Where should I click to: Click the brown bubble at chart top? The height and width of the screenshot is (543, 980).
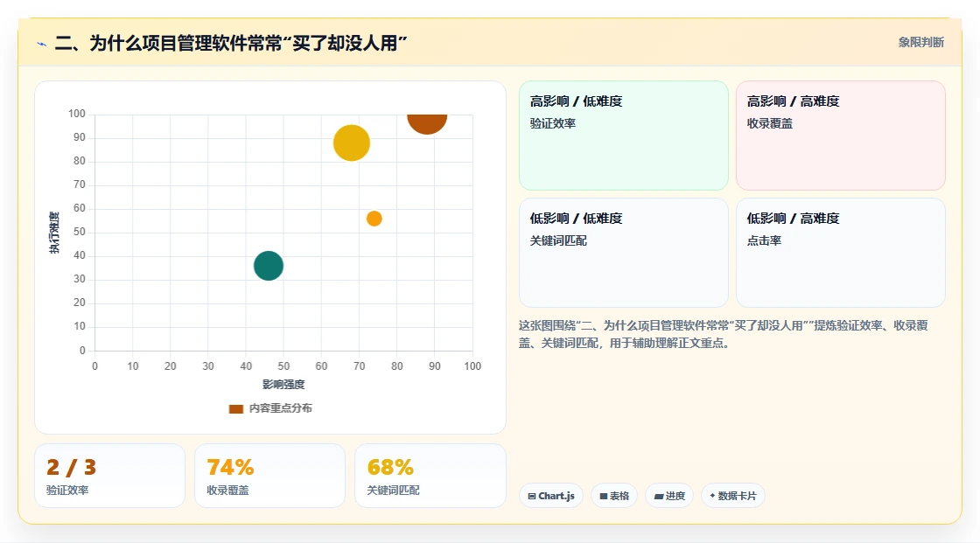click(x=427, y=123)
